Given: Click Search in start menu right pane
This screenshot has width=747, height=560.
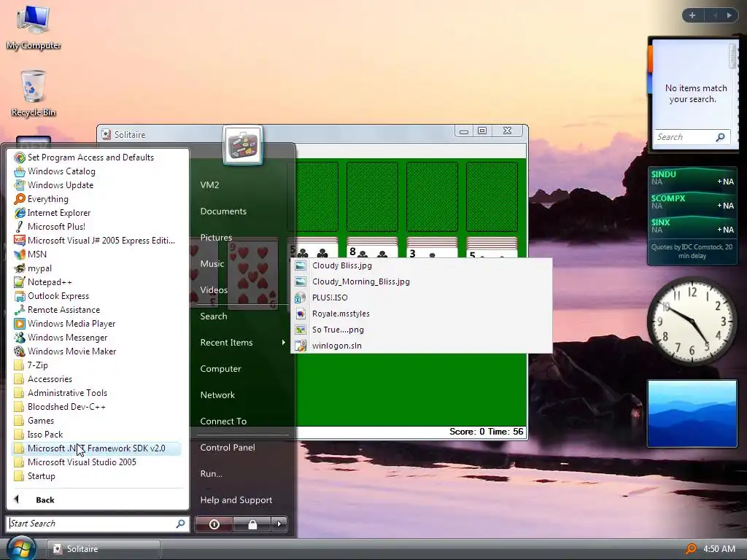Looking at the screenshot, I should (x=214, y=316).
